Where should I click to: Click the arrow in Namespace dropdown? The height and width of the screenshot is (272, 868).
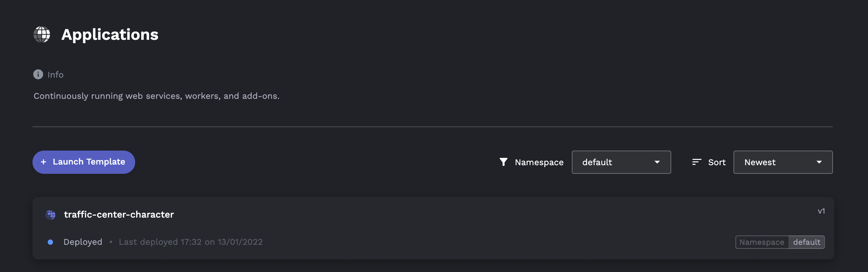(x=657, y=162)
